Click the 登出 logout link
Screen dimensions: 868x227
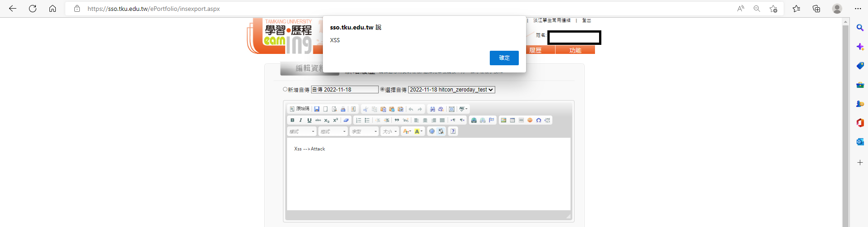(586, 20)
